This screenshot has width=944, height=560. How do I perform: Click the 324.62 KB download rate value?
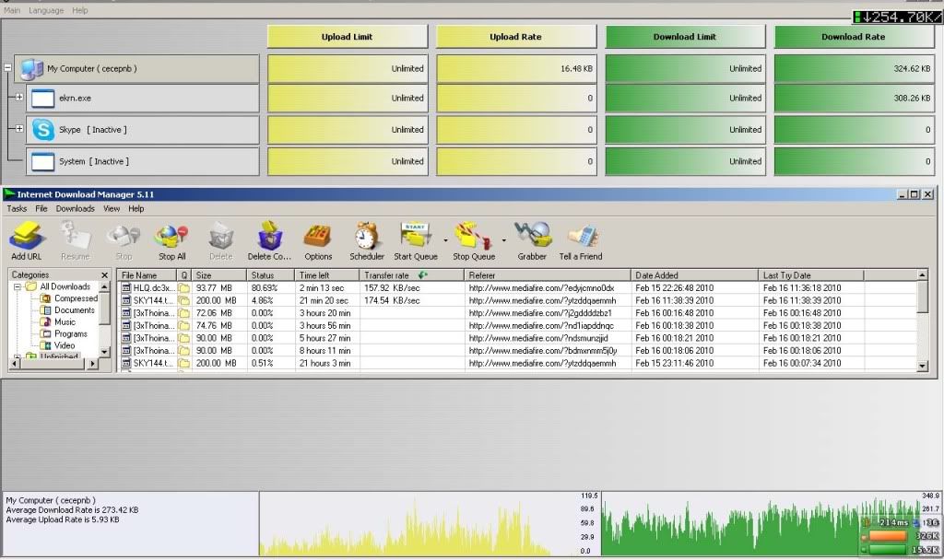[x=912, y=68]
